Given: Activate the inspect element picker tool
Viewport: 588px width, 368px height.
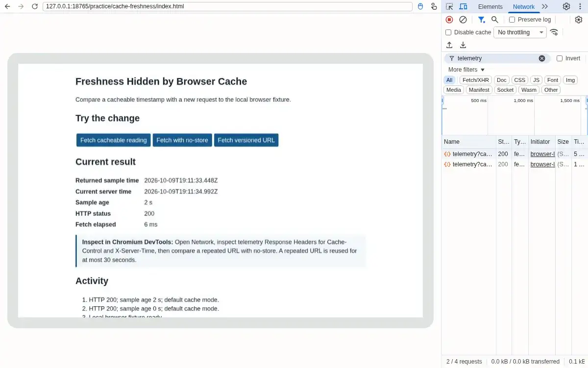Looking at the screenshot, I should 449,6.
